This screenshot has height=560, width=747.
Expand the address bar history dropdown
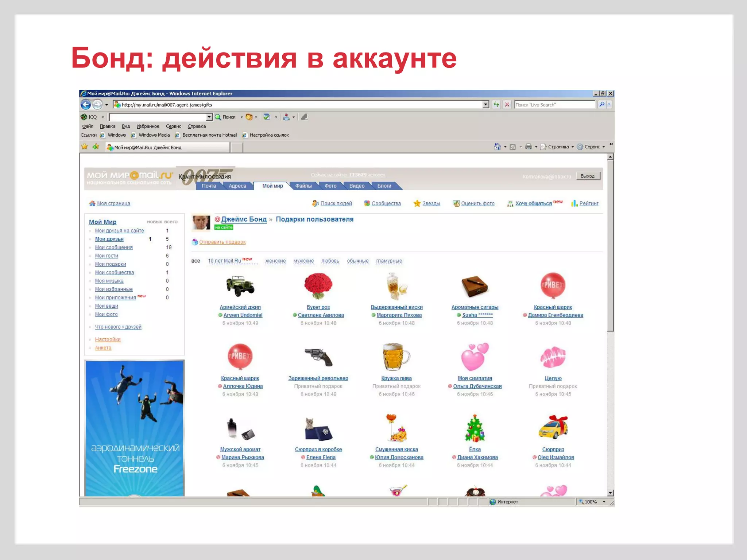(x=486, y=105)
